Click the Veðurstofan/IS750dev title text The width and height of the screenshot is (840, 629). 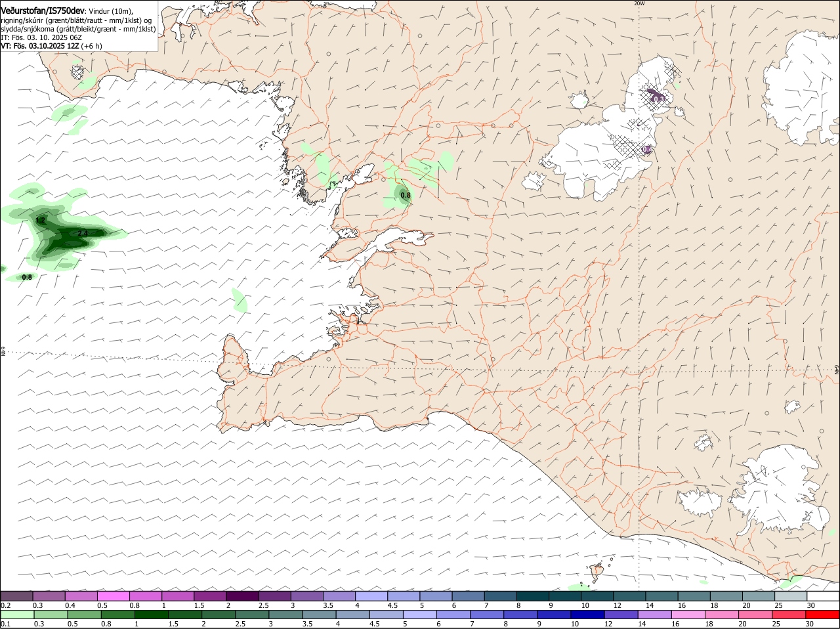click(x=43, y=11)
